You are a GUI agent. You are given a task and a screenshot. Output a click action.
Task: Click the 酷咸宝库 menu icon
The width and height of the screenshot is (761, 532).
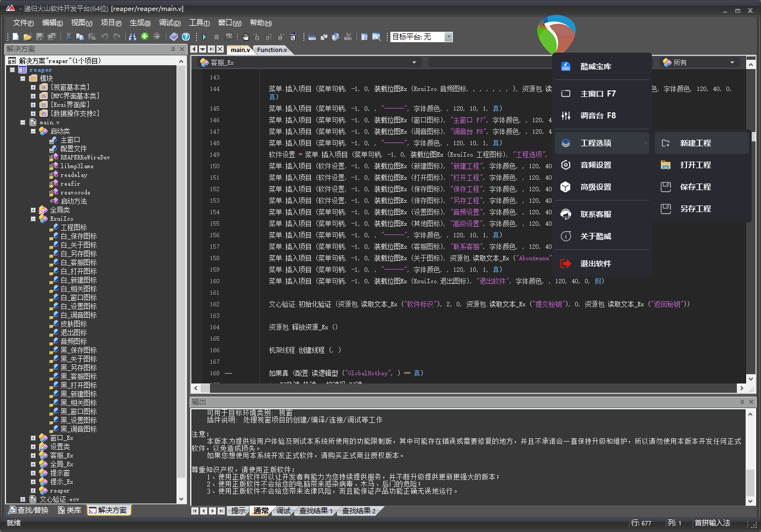click(x=566, y=66)
